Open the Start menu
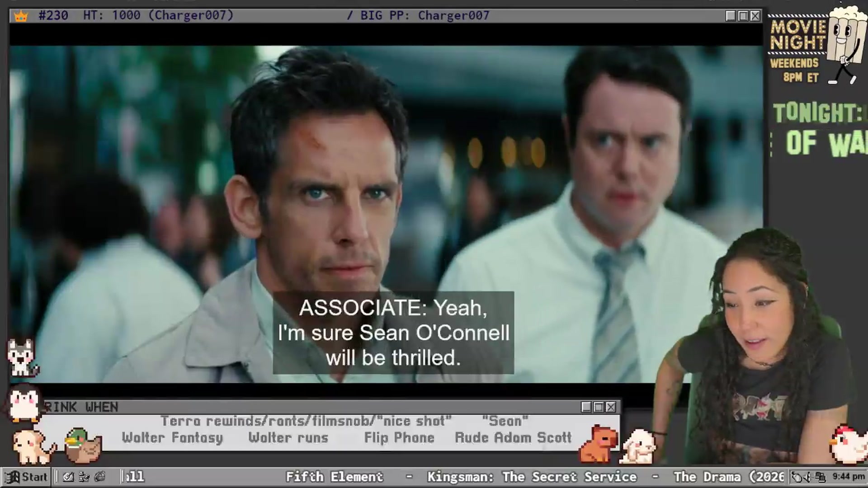 tap(27, 477)
